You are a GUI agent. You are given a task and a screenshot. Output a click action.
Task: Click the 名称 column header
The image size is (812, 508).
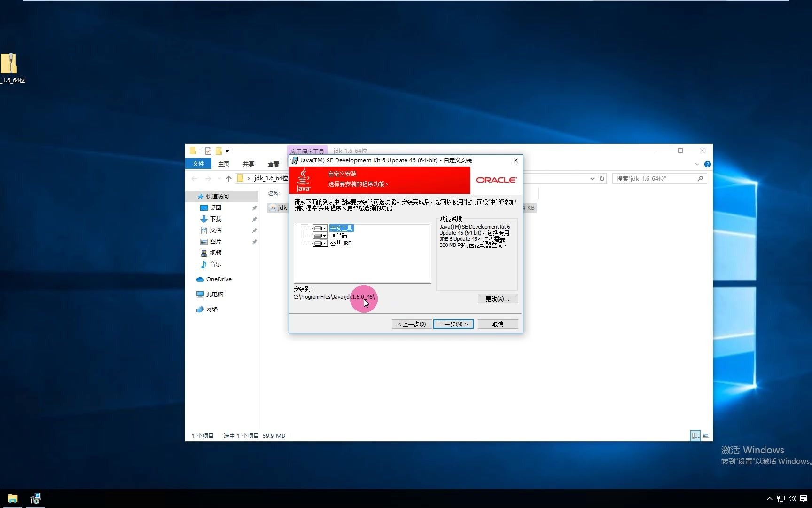[274, 193]
